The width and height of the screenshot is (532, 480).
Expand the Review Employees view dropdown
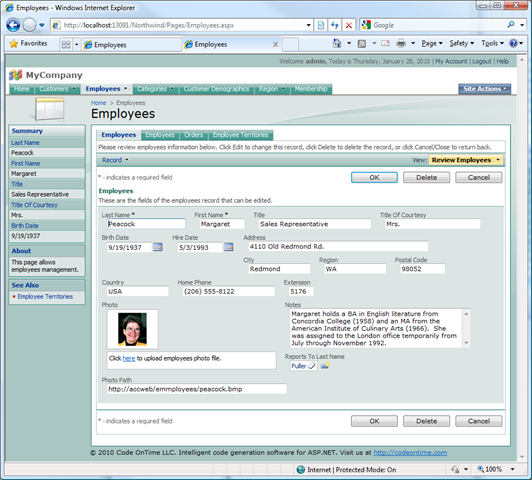click(x=466, y=160)
